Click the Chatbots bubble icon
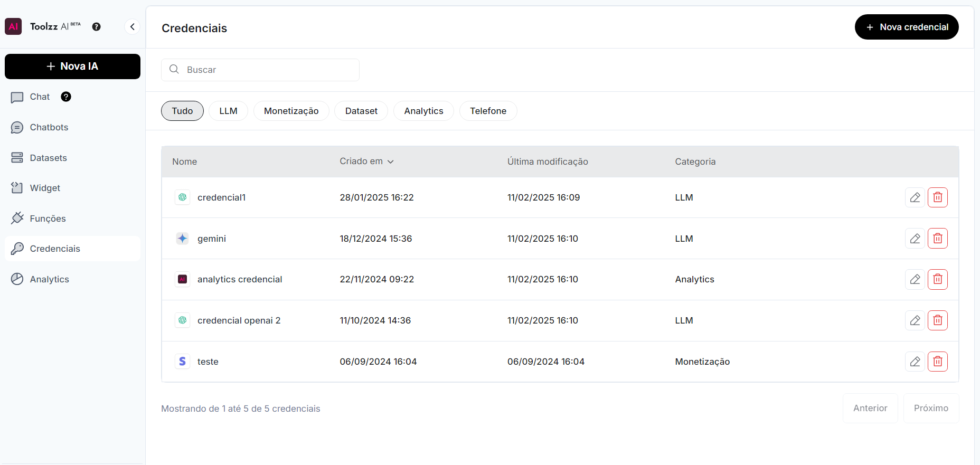This screenshot has width=980, height=465. 17,128
